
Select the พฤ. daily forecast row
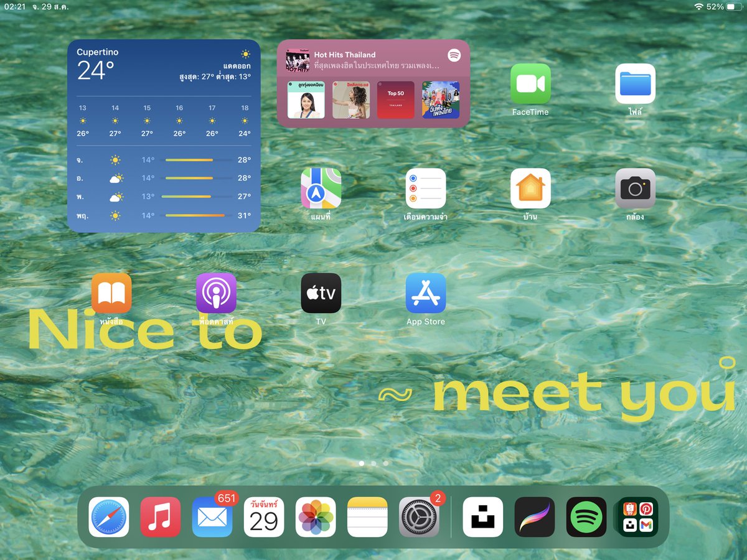click(x=164, y=215)
